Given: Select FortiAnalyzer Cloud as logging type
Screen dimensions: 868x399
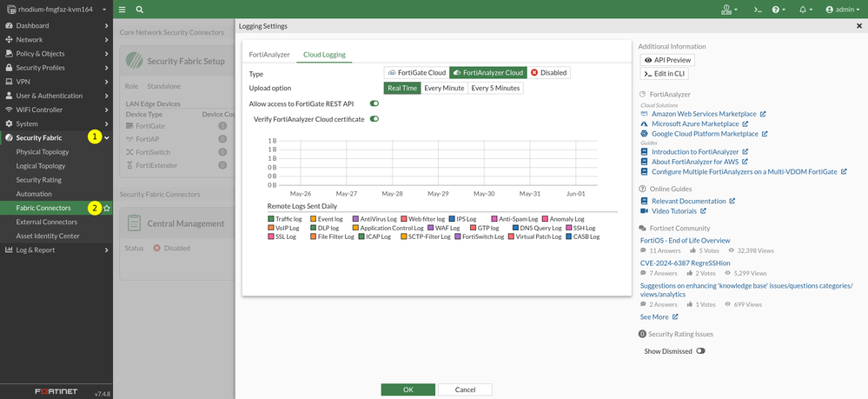Looking at the screenshot, I should pos(487,73).
